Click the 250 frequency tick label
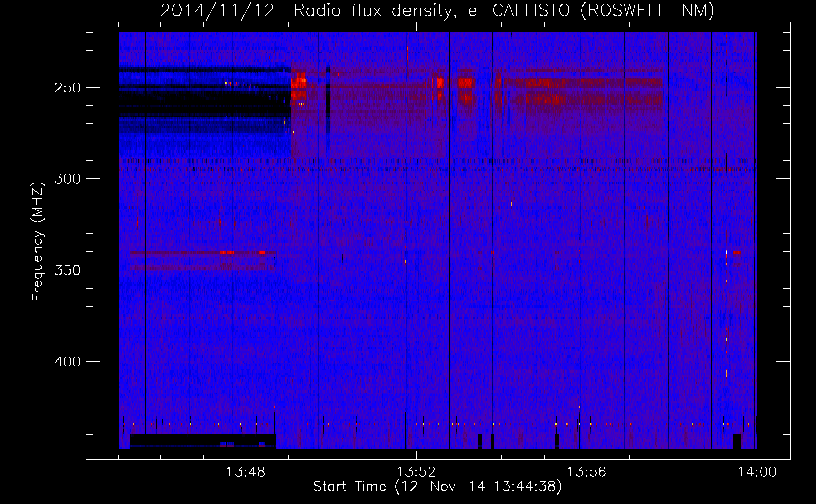Viewport: 816px width, 504px height. pos(68,88)
